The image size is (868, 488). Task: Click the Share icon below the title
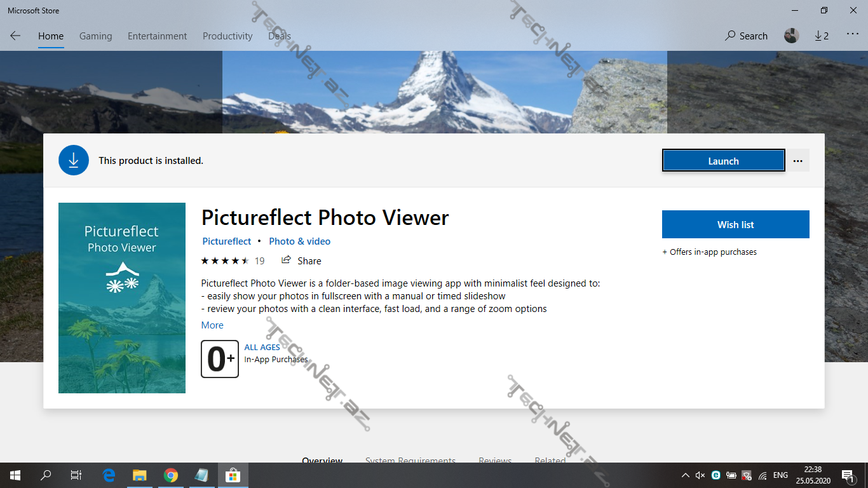click(287, 261)
